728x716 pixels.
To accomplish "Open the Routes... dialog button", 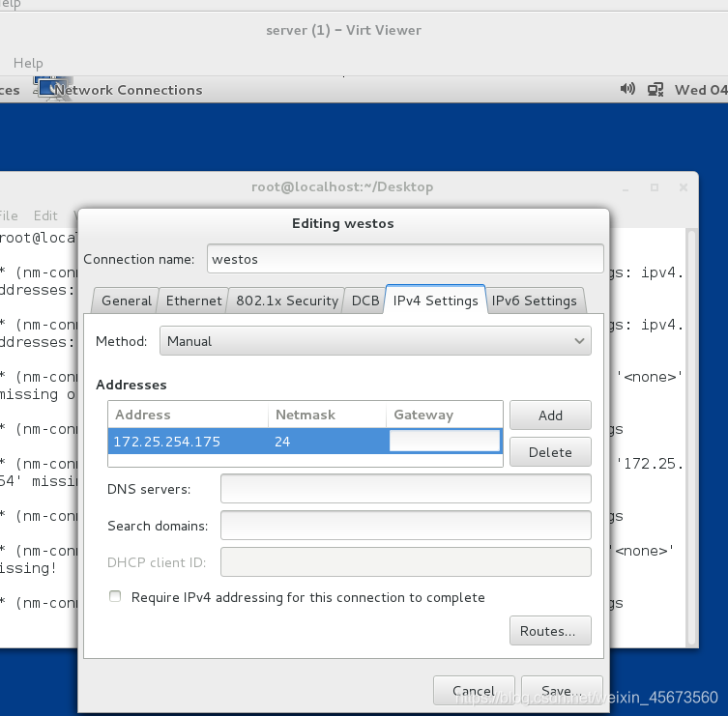I will (x=550, y=631).
